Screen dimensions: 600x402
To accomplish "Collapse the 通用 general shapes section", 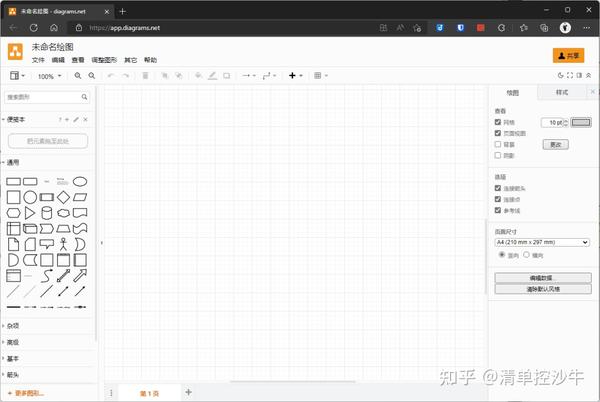I will (x=11, y=163).
